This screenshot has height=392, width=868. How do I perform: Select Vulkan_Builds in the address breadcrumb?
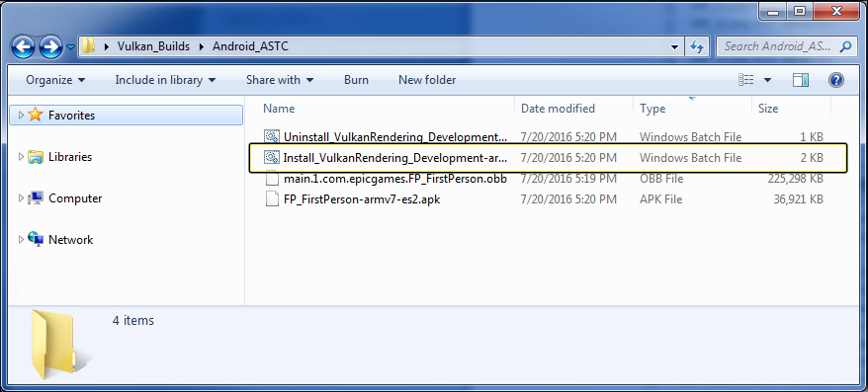point(153,46)
